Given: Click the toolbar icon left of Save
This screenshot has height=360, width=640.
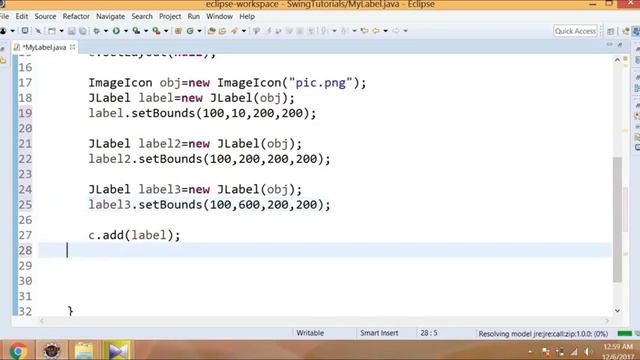Looking at the screenshot, I should [x=52, y=31].
